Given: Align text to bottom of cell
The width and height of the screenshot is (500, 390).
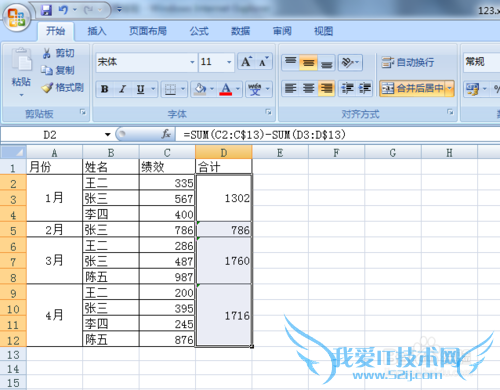Looking at the screenshot, I should click(x=326, y=62).
